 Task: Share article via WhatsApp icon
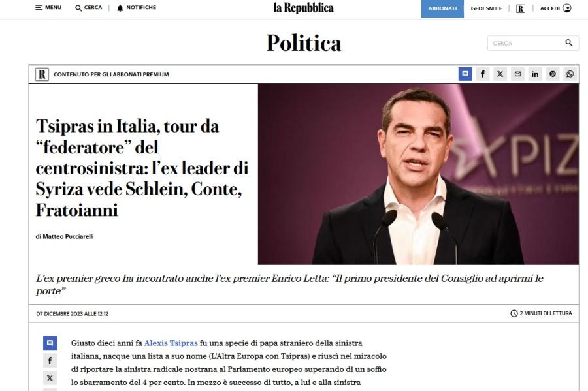(570, 74)
